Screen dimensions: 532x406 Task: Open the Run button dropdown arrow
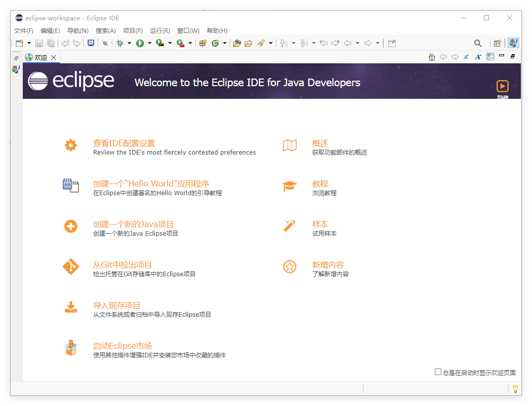tap(149, 43)
